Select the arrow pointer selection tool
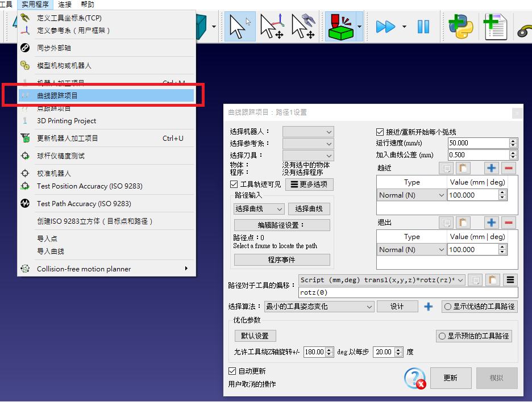532x402 pixels. 240,27
